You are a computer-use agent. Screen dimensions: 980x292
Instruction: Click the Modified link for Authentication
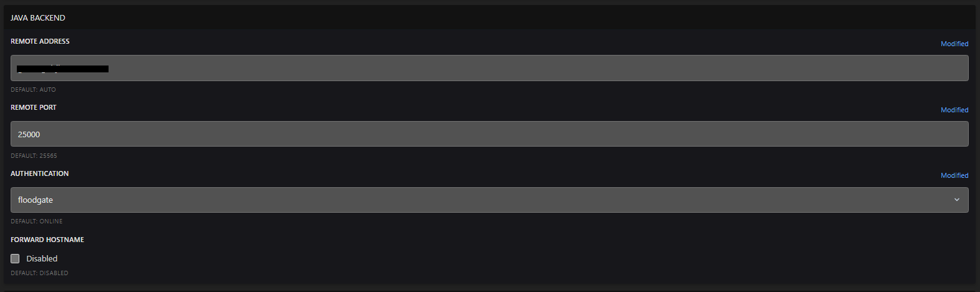pyautogui.click(x=954, y=175)
